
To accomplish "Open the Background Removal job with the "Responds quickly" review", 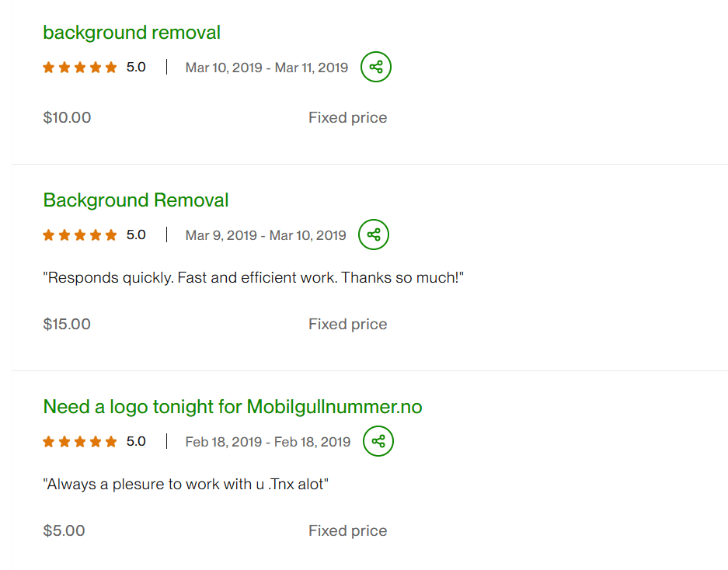I will click(x=136, y=200).
